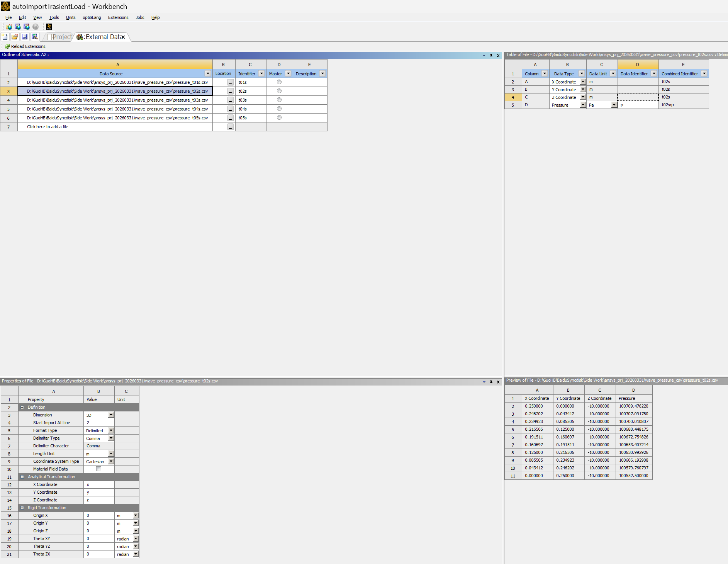Screen dimensions: 728x564
Task: Click the send-changes-to-repository arrow icon
Action: (27, 27)
